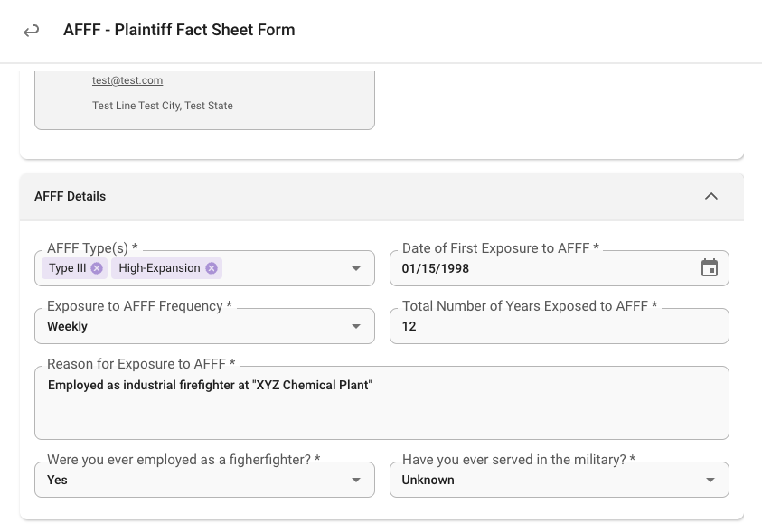Click the Test Line Test City address text
This screenshot has height=532, width=762.
163,106
